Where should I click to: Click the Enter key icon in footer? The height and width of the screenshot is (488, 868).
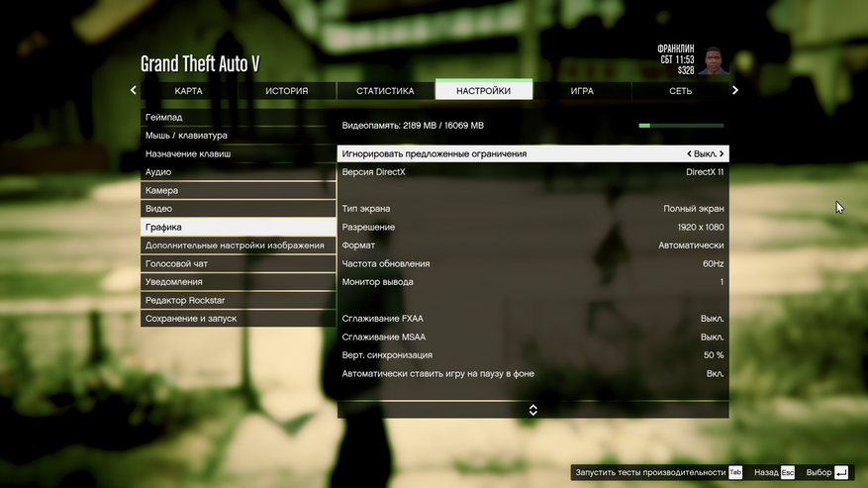(841, 472)
